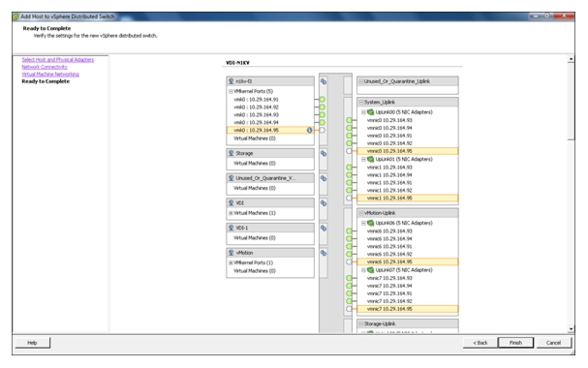Image resolution: width=588 pixels, height=368 pixels.
Task: Select highlighted vmnic6 10.29.164.95 row
Action: point(407,261)
